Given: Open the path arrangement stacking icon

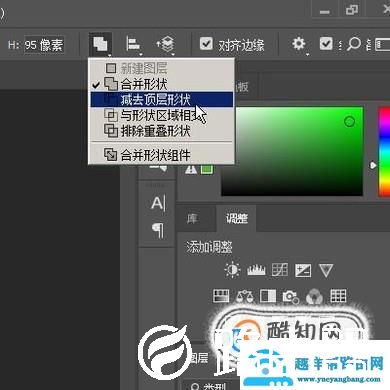Looking at the screenshot, I should (x=166, y=44).
